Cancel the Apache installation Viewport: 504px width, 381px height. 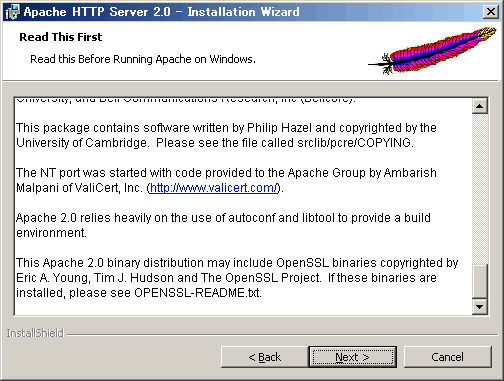point(448,357)
